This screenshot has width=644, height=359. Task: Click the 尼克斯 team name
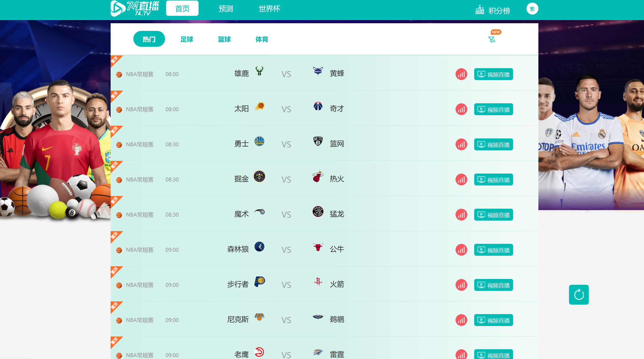tap(238, 320)
